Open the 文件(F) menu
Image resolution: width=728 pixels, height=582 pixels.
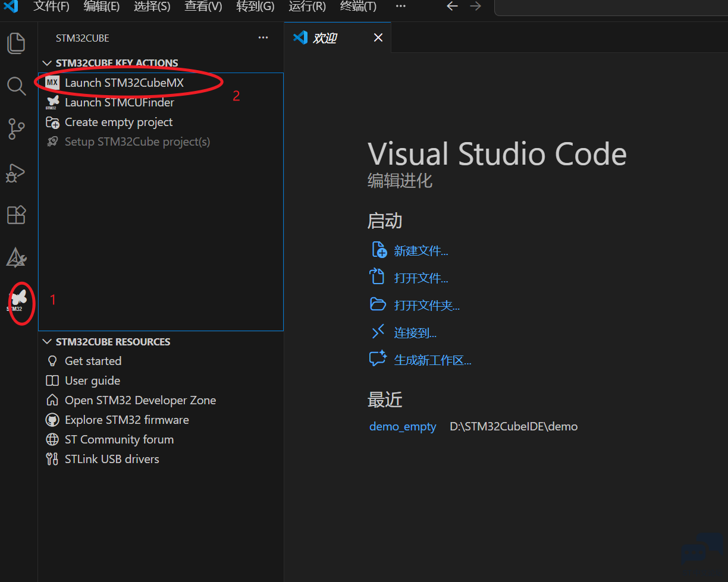(52, 7)
